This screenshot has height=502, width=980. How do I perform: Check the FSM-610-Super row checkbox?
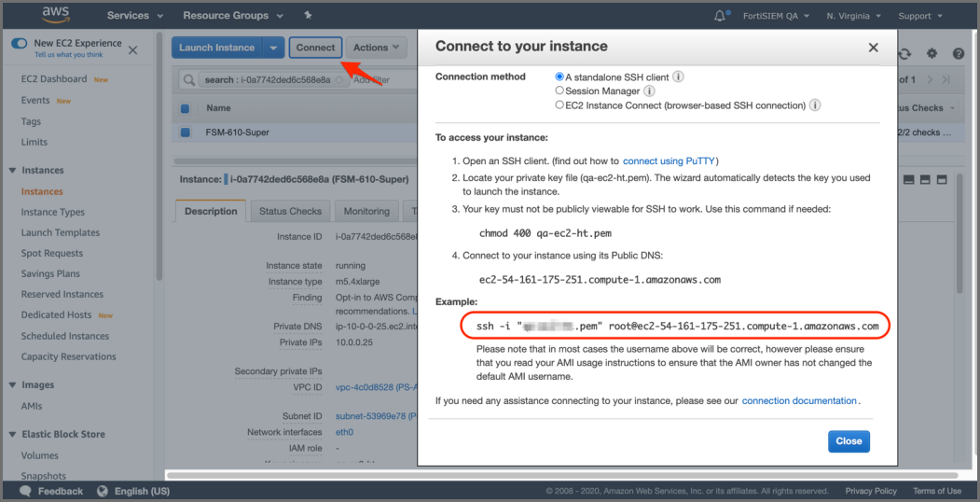(x=185, y=132)
